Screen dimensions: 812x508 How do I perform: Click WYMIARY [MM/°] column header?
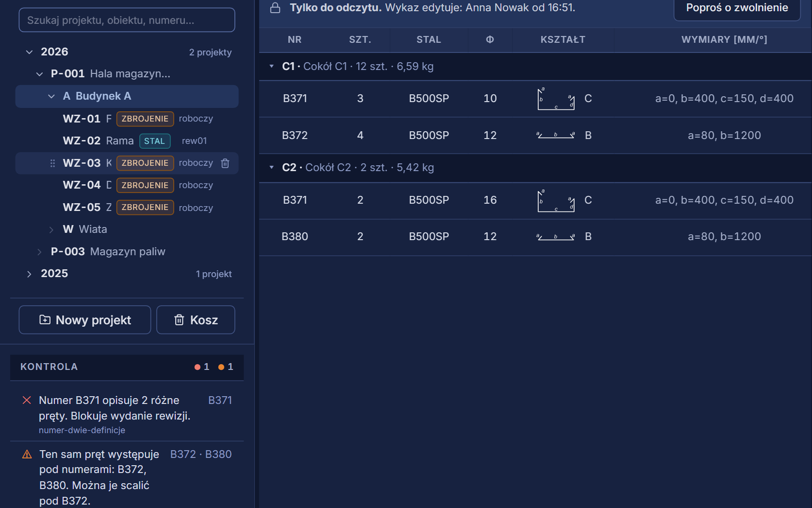(x=724, y=40)
